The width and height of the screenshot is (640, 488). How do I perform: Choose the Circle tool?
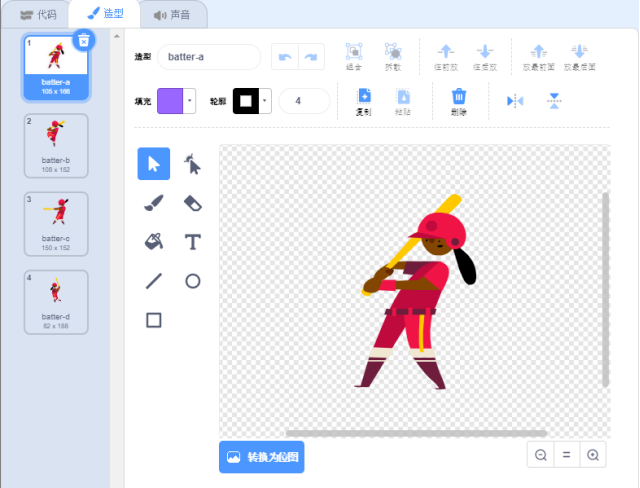(x=193, y=281)
